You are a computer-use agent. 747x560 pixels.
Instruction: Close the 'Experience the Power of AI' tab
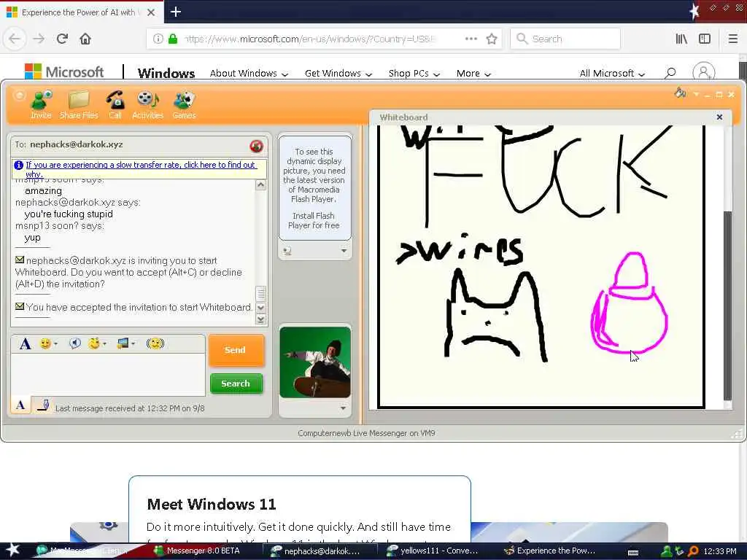[x=151, y=12]
